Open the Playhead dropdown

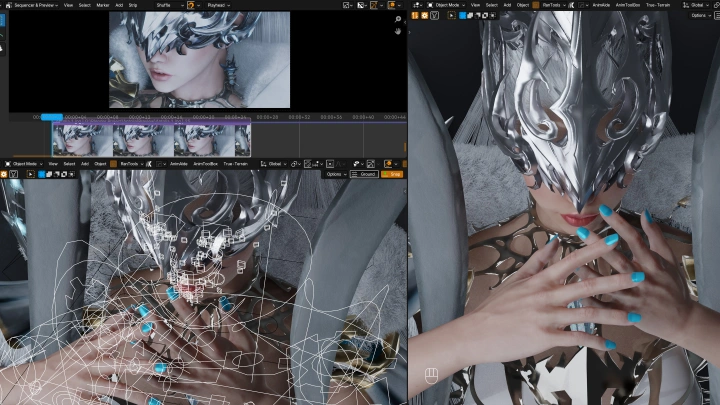click(219, 5)
